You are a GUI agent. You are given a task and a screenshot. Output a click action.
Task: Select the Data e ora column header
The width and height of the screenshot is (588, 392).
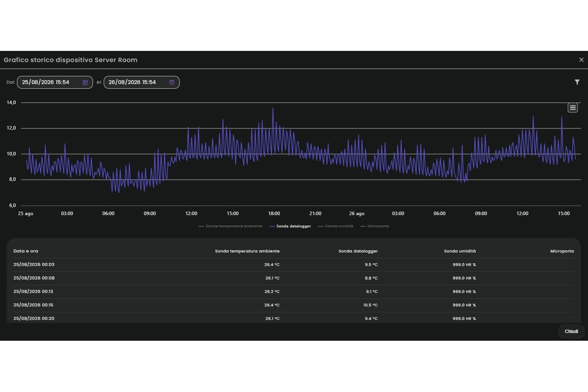pyautogui.click(x=26, y=251)
